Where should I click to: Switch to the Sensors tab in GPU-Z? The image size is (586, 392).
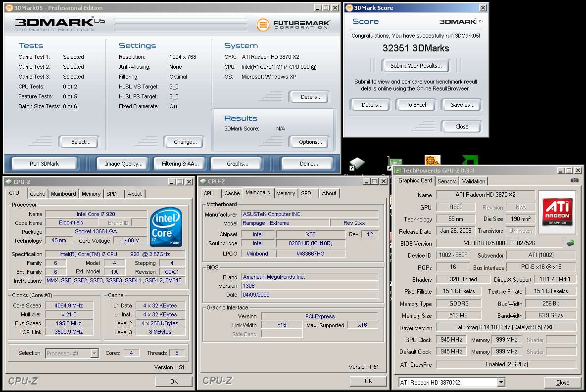click(x=447, y=181)
